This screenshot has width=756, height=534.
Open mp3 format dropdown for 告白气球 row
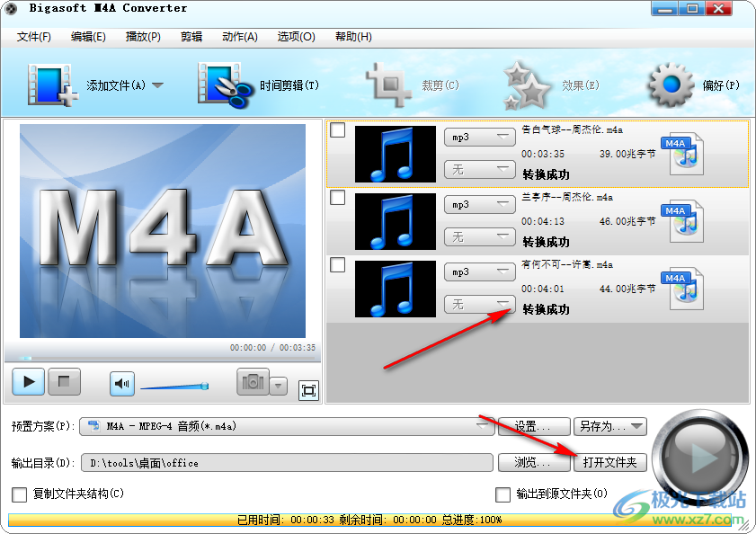point(480,138)
